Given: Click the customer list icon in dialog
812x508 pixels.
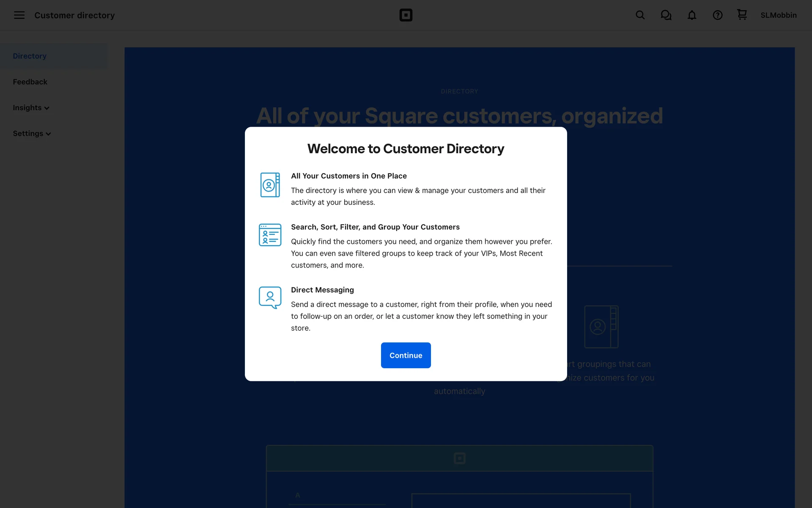Looking at the screenshot, I should tap(270, 235).
